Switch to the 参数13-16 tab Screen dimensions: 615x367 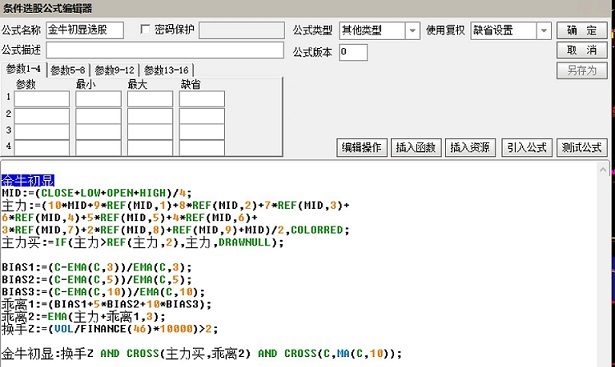[x=166, y=71]
